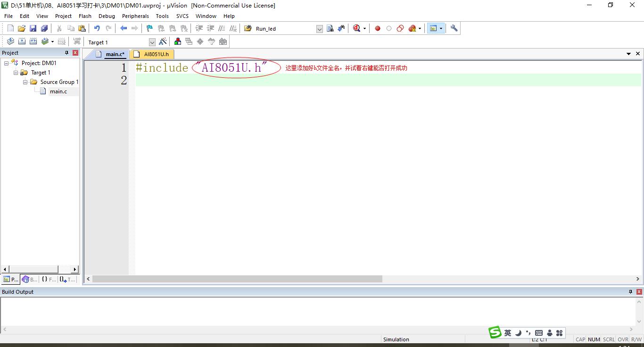Switch to the Functions tab in the Project panel
Screen dimensions: 644x347
point(49,280)
